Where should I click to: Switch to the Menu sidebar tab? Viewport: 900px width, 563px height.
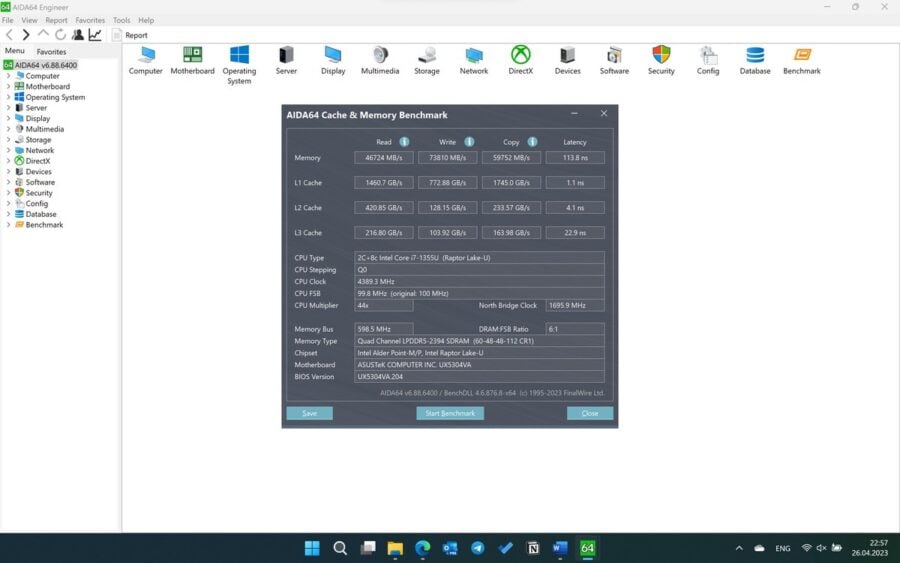point(15,51)
